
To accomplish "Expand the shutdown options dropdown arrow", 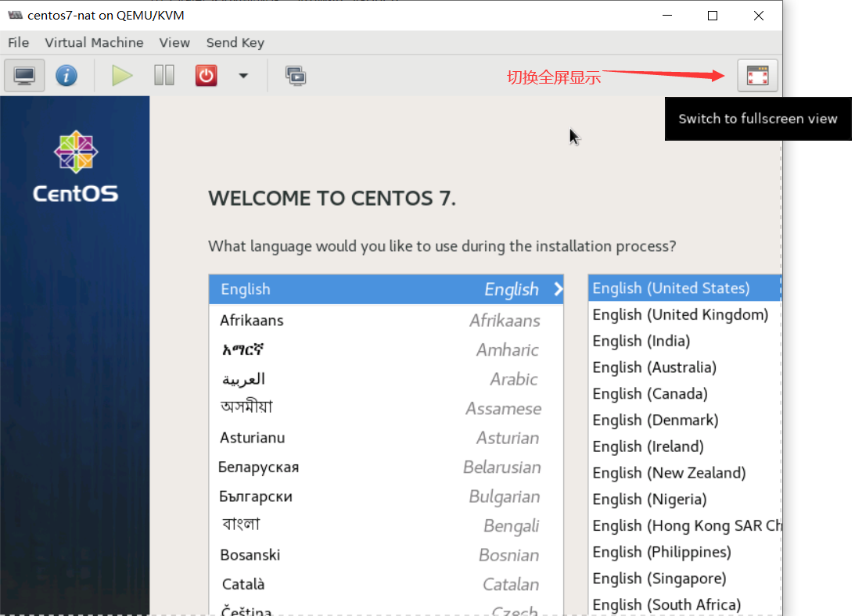I will coord(243,76).
